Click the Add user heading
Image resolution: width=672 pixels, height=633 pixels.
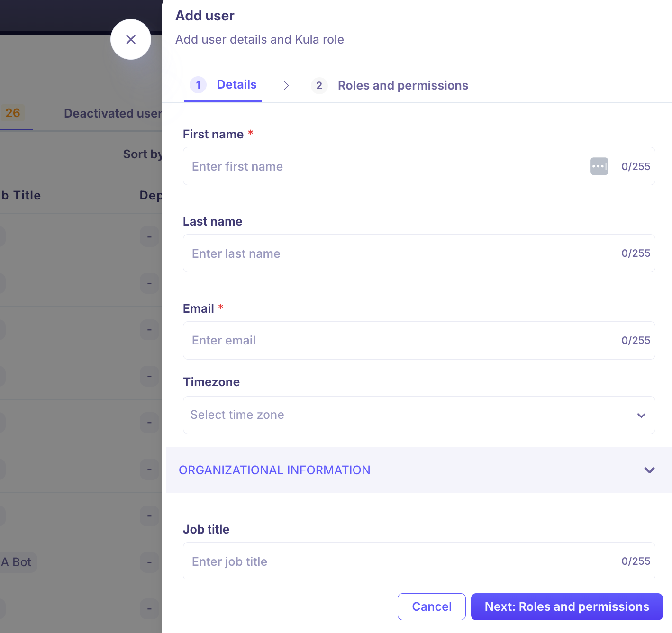click(x=205, y=16)
